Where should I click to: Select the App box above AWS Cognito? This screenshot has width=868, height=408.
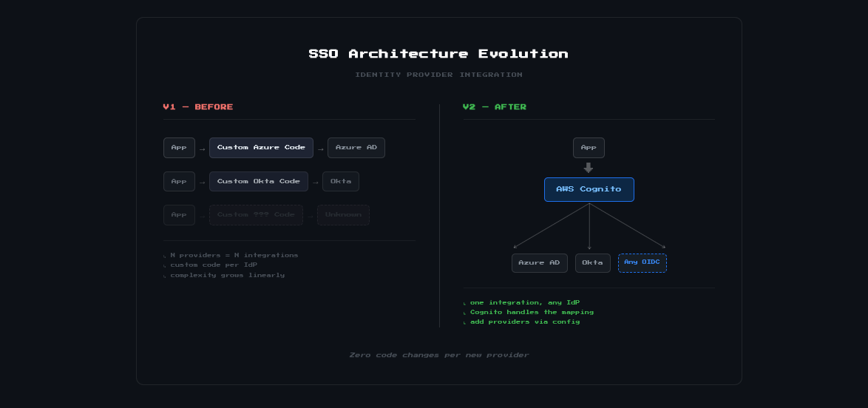pyautogui.click(x=589, y=148)
